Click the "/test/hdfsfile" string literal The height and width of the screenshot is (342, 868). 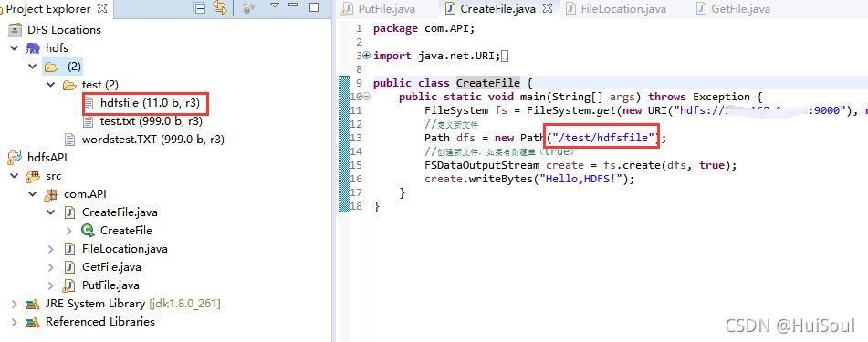tap(604, 137)
